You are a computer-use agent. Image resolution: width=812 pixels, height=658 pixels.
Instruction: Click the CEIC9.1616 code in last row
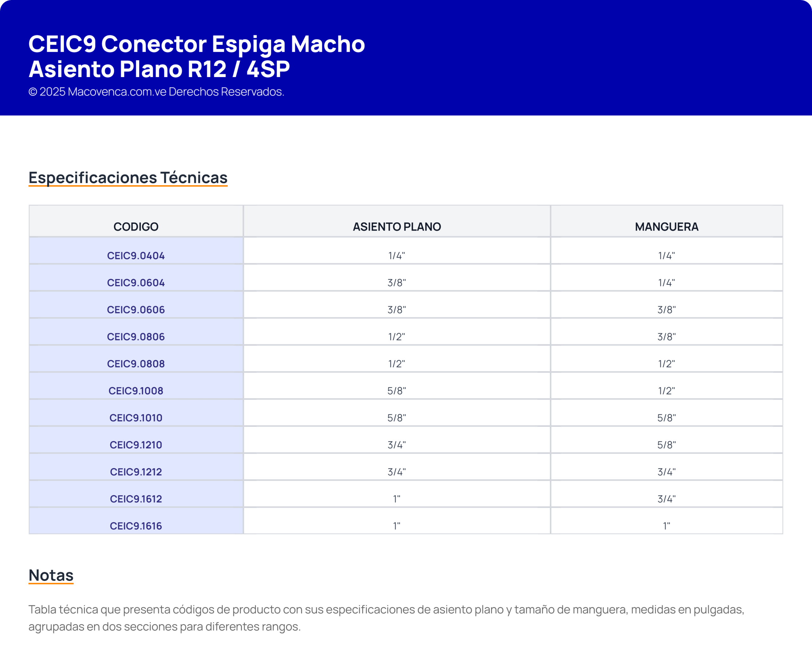[136, 526]
